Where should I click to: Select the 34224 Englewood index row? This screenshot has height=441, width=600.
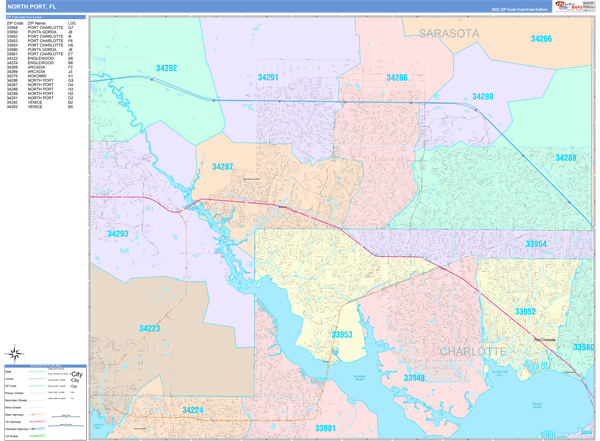41,63
